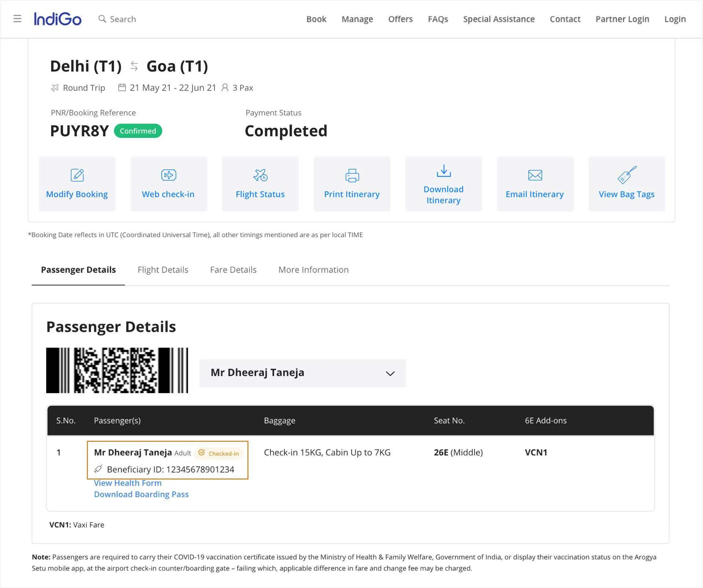The width and height of the screenshot is (703, 588).
Task: Open the View Health Form link
Action: [x=128, y=483]
